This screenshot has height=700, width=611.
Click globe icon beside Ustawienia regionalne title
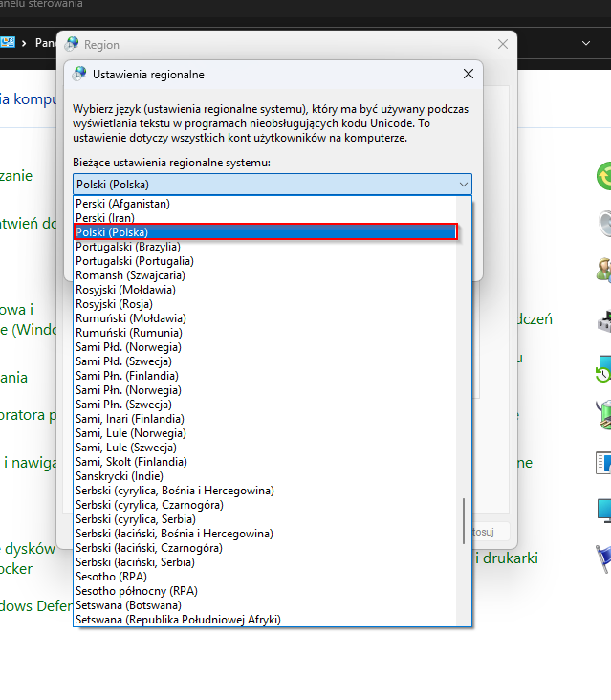click(79, 74)
